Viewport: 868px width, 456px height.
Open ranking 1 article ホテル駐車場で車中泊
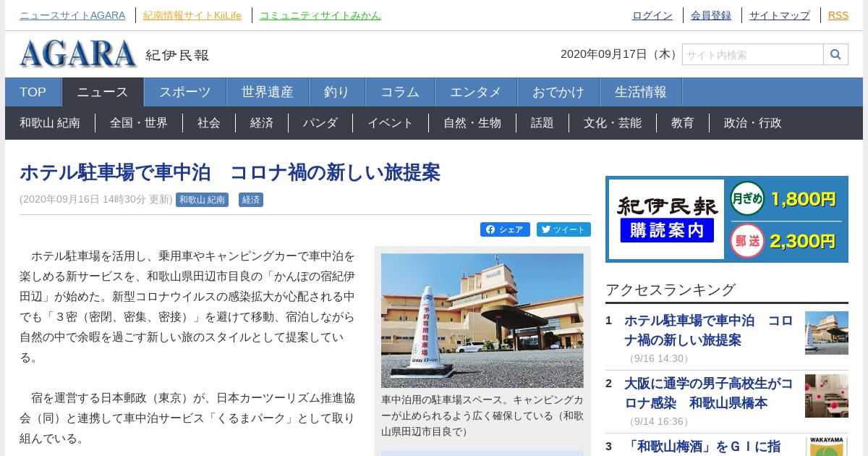tap(709, 330)
